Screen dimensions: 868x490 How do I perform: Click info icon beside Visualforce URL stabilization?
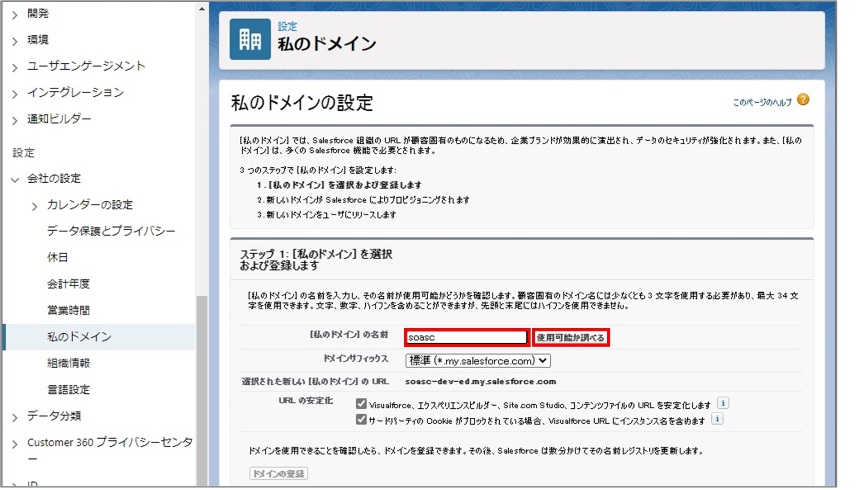pos(723,403)
